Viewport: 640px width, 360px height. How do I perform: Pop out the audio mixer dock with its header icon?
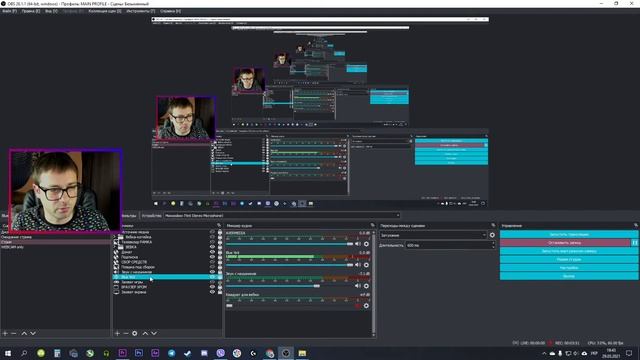click(372, 225)
